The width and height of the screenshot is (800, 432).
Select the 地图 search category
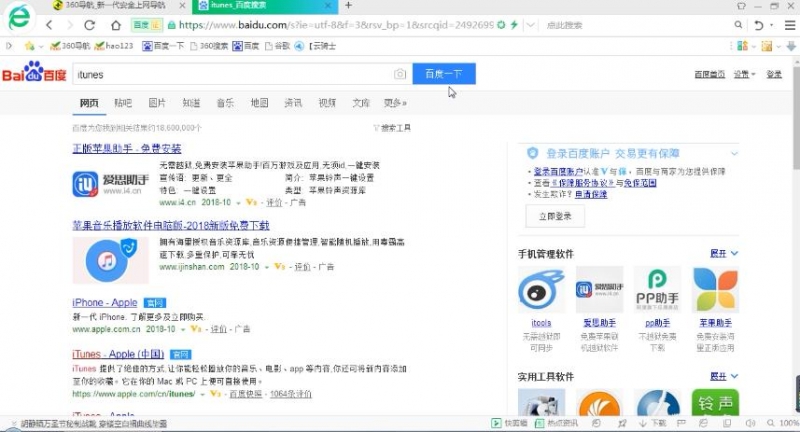click(x=259, y=103)
